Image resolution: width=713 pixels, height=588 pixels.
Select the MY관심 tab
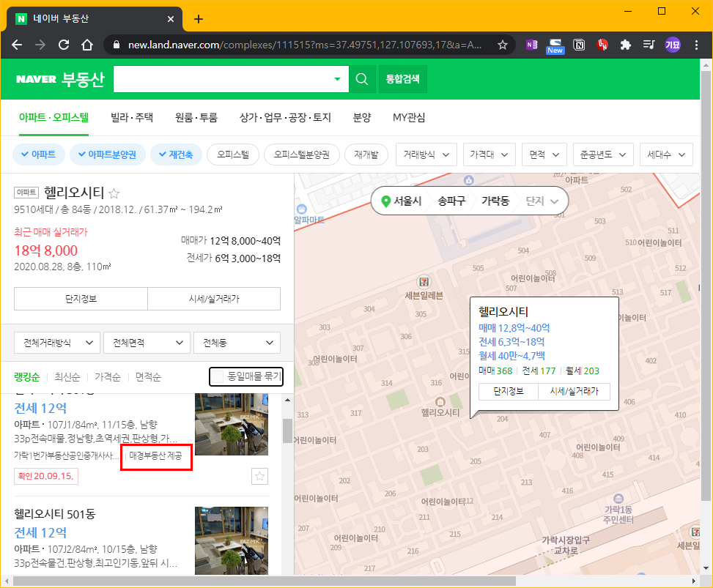click(x=409, y=117)
